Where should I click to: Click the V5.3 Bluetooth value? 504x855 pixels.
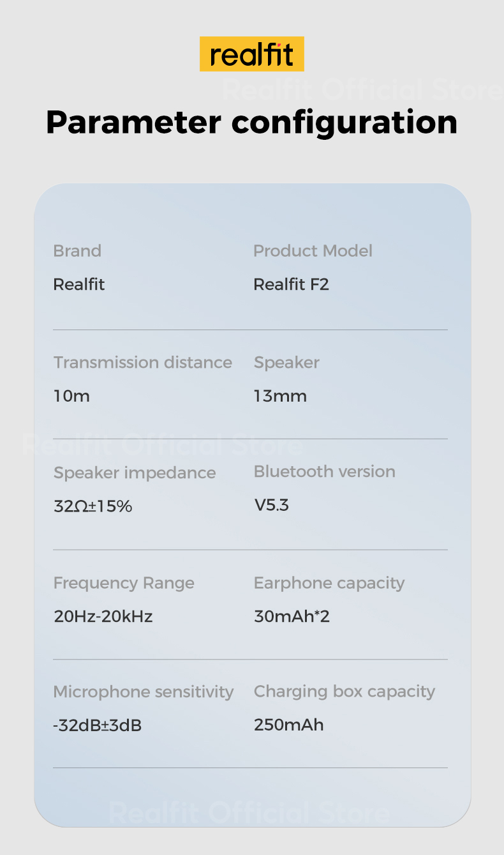pyautogui.click(x=272, y=506)
